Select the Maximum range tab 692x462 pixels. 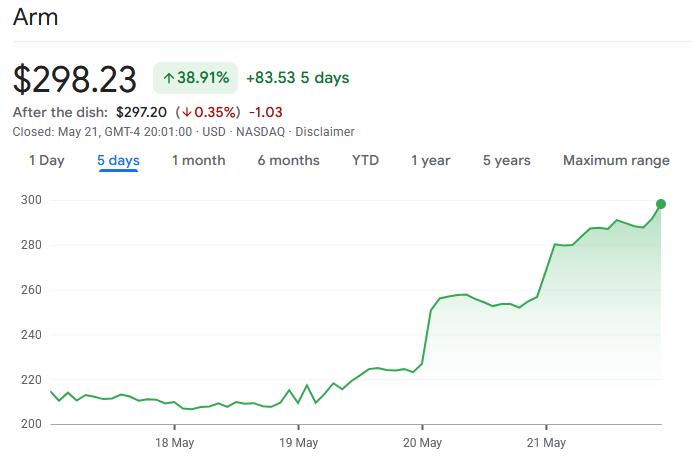pos(617,160)
